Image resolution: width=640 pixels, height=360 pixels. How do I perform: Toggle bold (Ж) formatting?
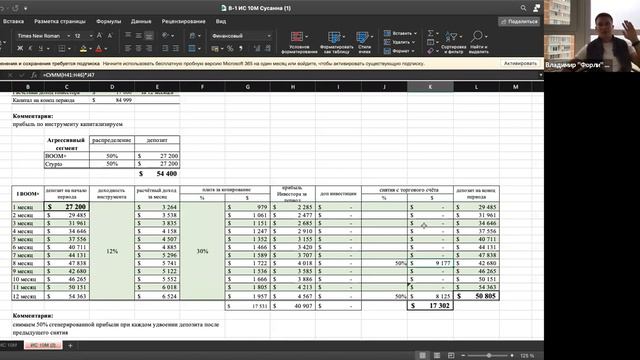pyautogui.click(x=20, y=49)
